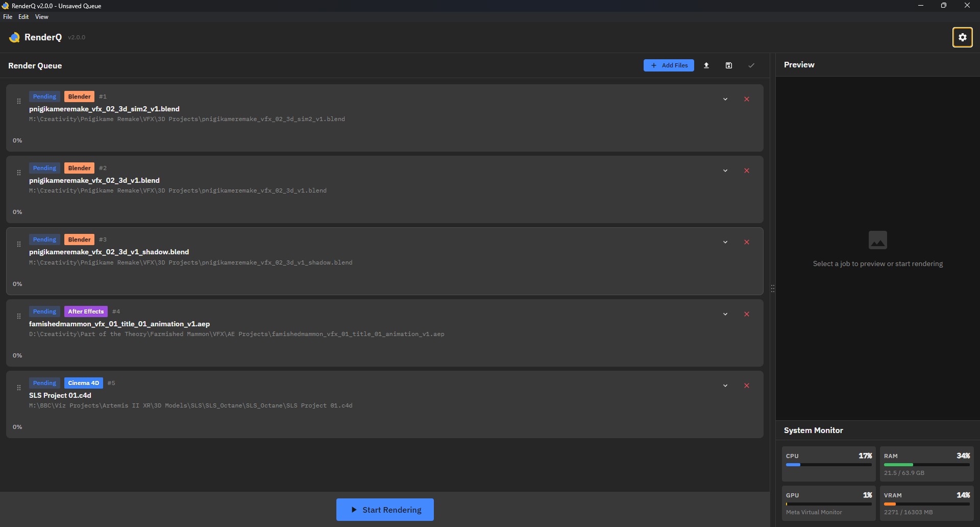Remove the After Effects job #4 with X icon
980x527 pixels.
(747, 314)
